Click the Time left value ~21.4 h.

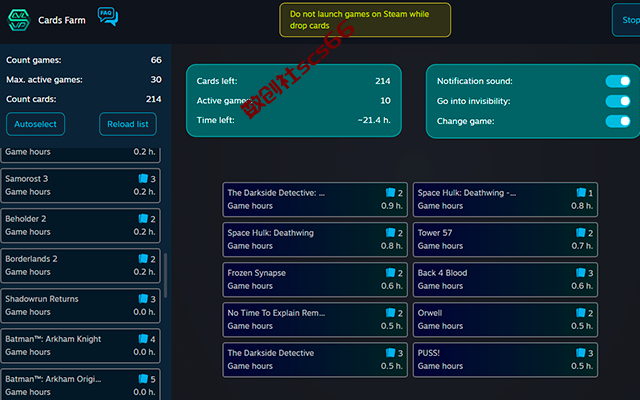click(374, 120)
